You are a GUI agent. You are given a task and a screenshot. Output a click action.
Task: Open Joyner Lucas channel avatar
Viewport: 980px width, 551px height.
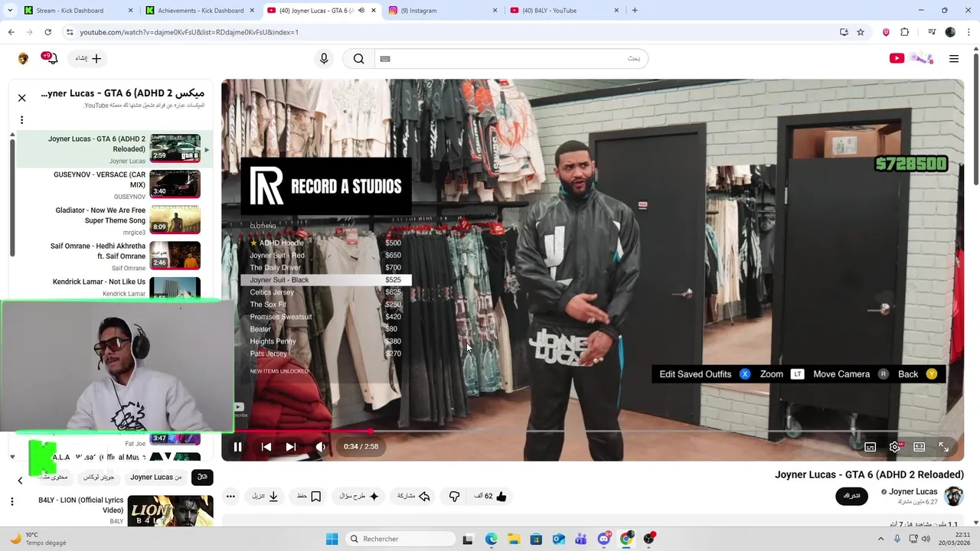point(953,497)
